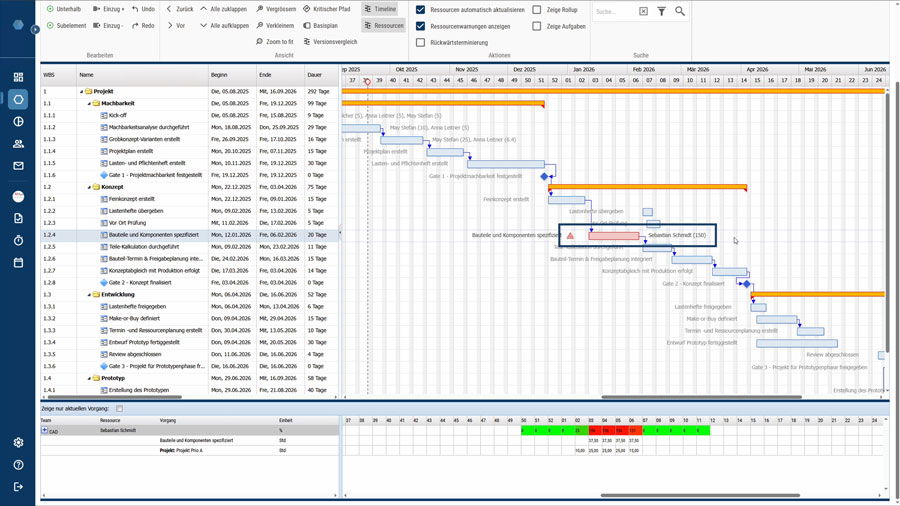The width and height of the screenshot is (900, 506).
Task: Click the mail envelope icon in the sidebar
Action: 18,165
